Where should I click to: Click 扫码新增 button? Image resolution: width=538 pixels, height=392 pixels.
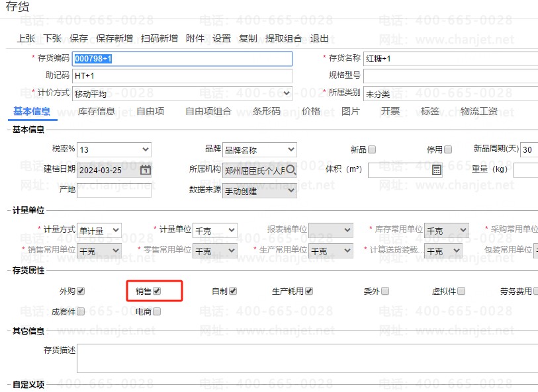click(x=159, y=38)
